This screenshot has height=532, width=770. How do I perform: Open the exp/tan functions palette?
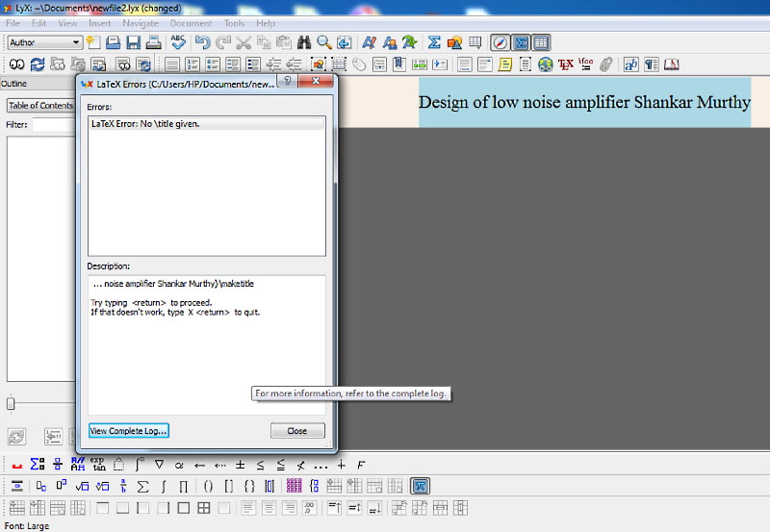point(98,465)
